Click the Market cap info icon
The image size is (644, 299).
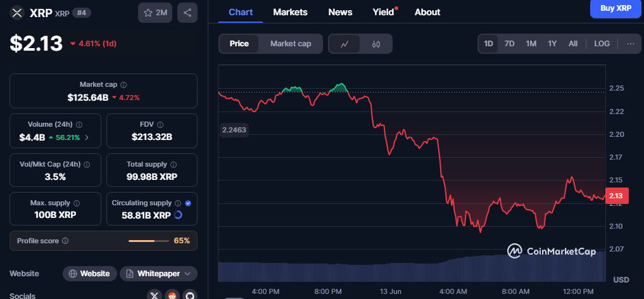point(123,85)
